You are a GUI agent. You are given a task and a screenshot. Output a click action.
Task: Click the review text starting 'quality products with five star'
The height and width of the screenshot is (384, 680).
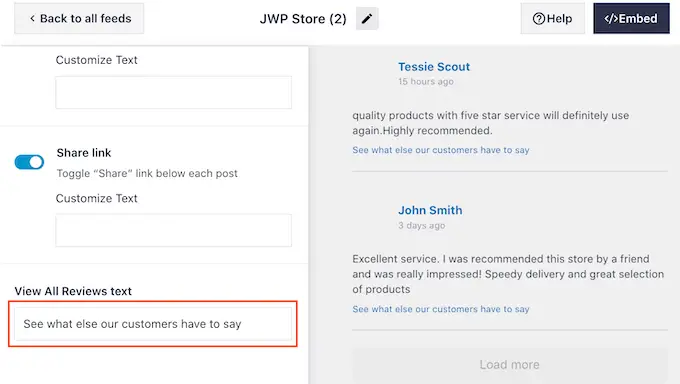(x=490, y=123)
